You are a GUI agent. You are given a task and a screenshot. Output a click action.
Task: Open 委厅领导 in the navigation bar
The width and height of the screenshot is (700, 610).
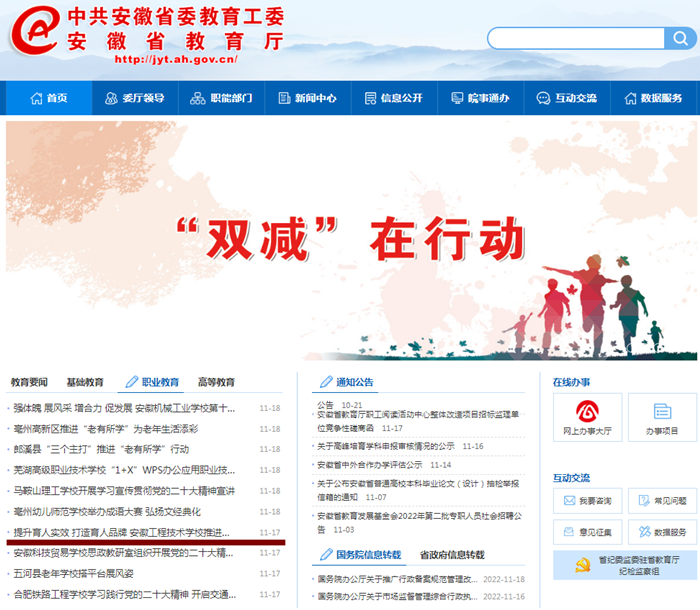click(x=134, y=98)
